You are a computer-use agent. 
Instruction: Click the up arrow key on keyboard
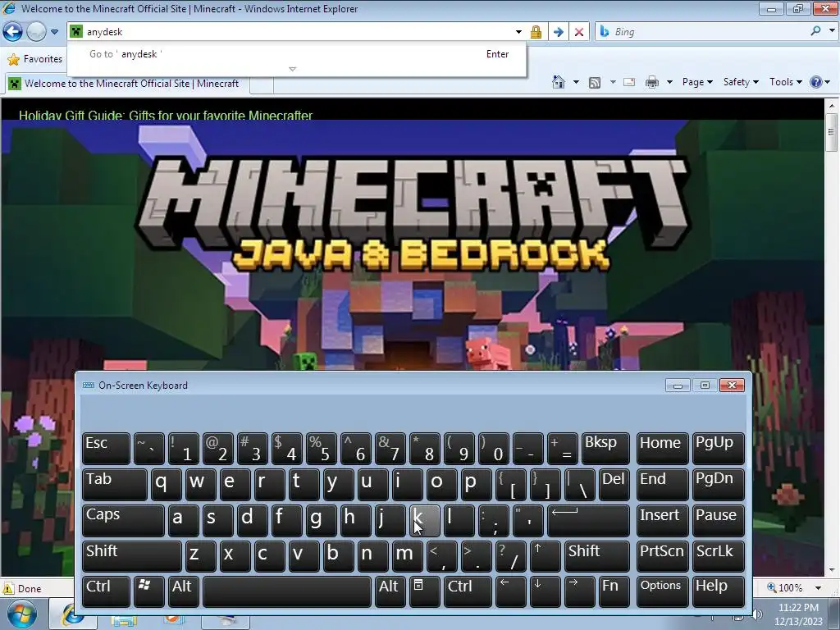pyautogui.click(x=546, y=556)
